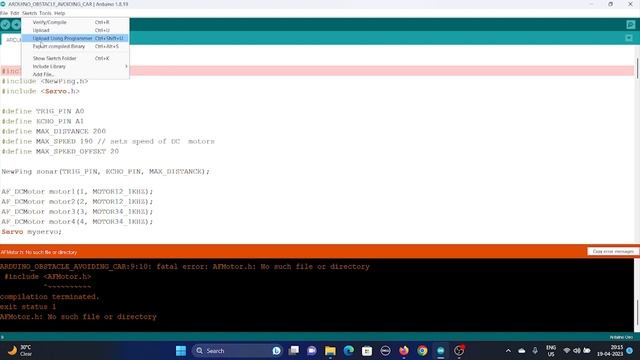Click the line '#include <NewPing.h>'
This screenshot has width=640, height=360.
45,81
